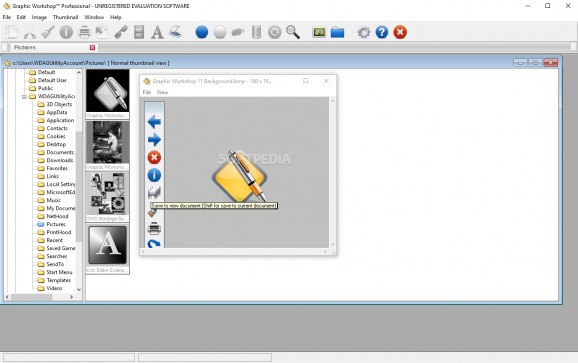Maximize the image viewer window

[x=306, y=81]
